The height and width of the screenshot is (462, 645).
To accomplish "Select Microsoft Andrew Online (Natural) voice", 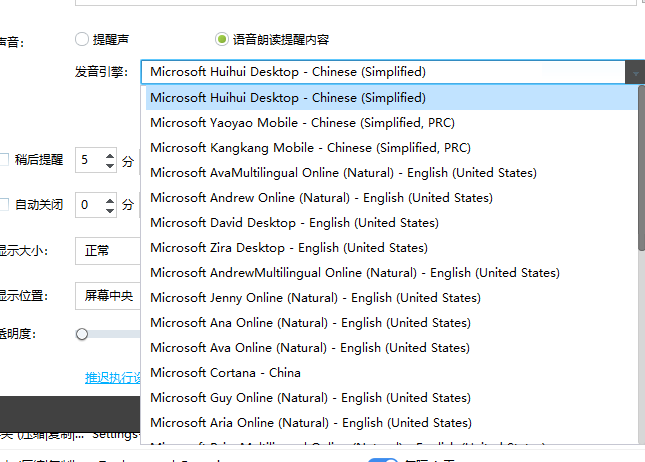I will click(391, 198).
